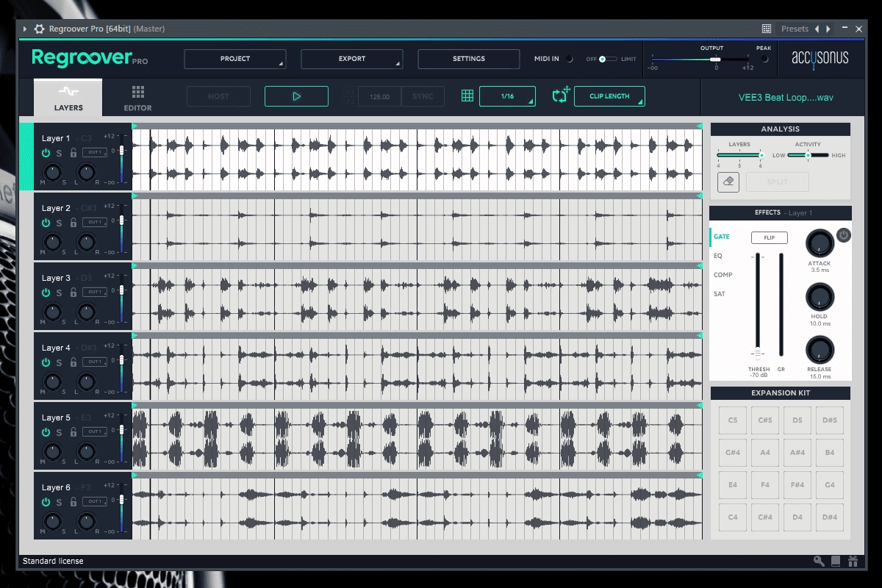Open the Export dropdown menu
Screen dimensions: 882x588
click(352, 59)
